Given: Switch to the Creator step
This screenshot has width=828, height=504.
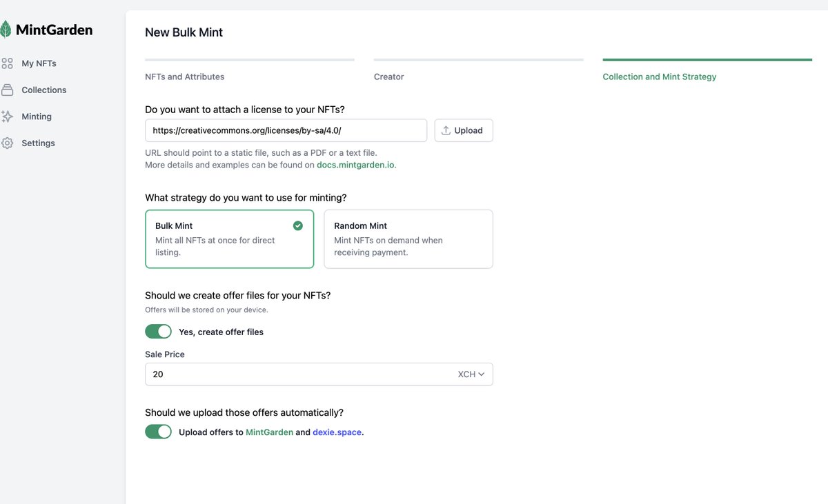Looking at the screenshot, I should [x=389, y=77].
